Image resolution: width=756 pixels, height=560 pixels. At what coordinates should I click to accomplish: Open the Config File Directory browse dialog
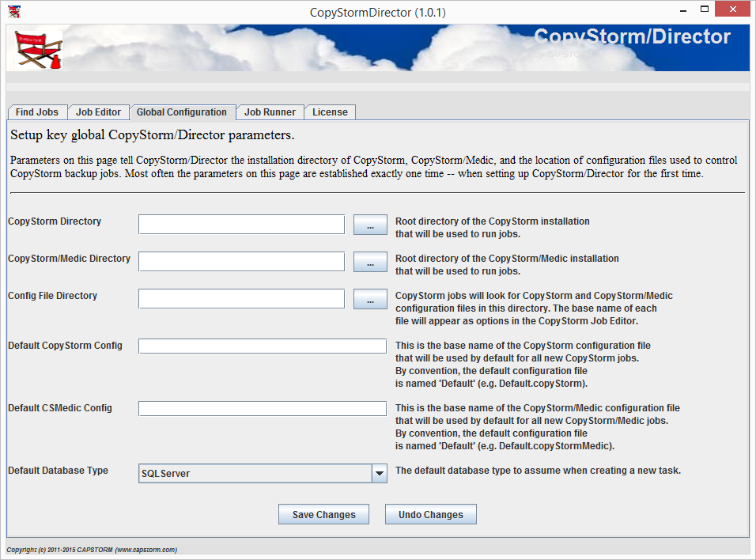370,298
